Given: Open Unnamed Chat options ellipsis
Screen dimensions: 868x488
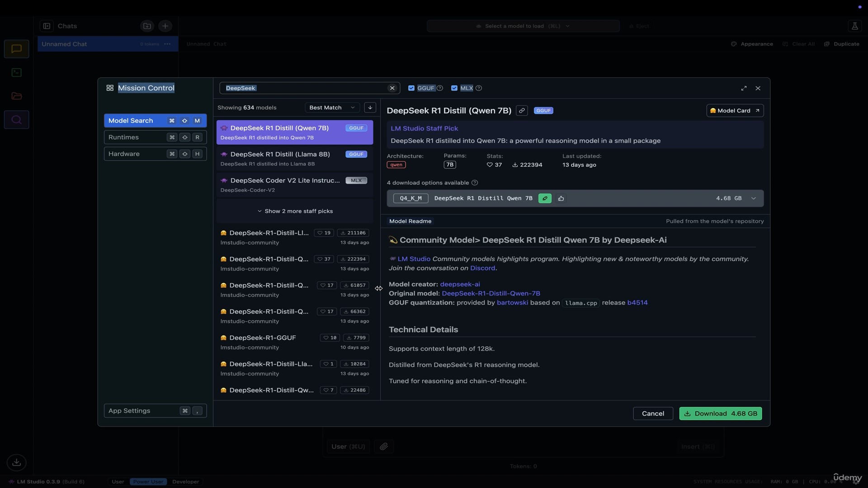Looking at the screenshot, I should [x=167, y=44].
